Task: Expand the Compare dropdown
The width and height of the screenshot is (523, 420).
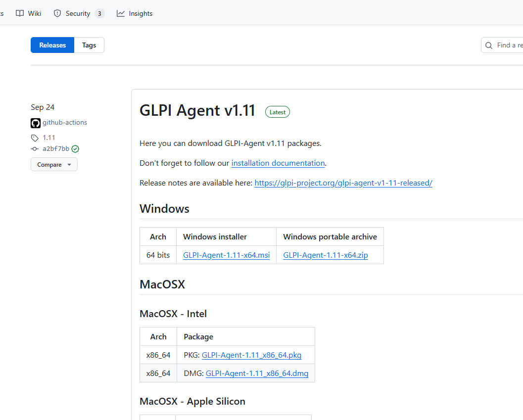Action: click(54, 164)
